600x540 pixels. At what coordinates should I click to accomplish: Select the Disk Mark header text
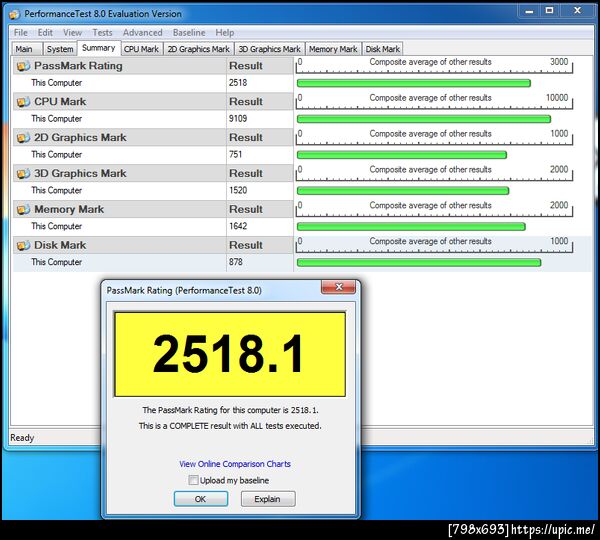point(60,245)
